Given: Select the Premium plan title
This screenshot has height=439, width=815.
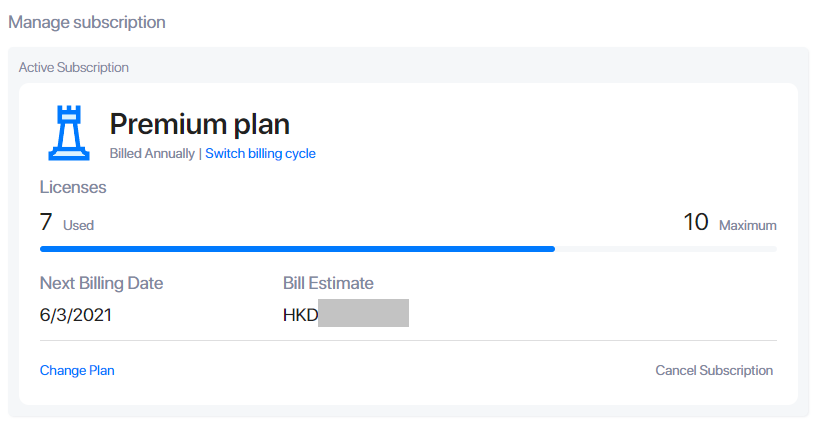Looking at the screenshot, I should [200, 124].
